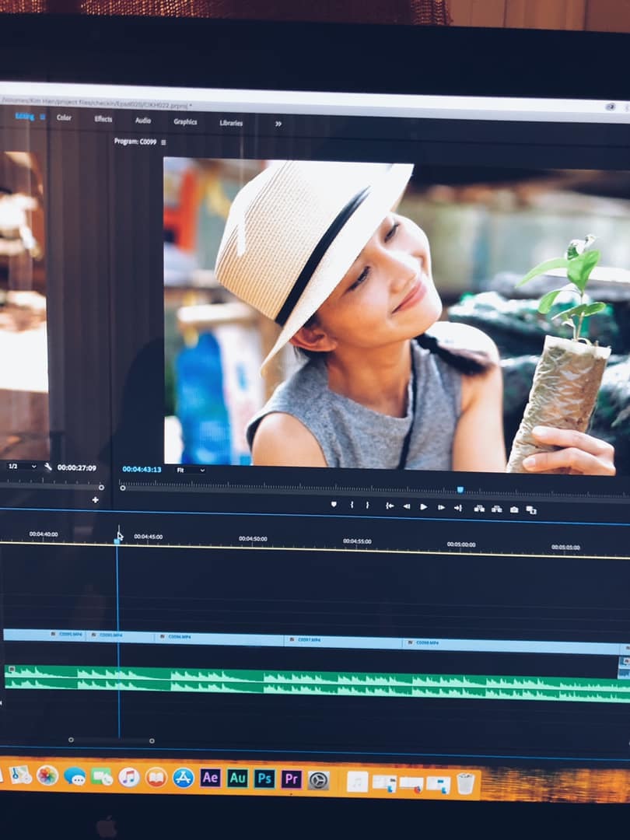Image resolution: width=630 pixels, height=840 pixels.
Task: Click the Step Back one frame button
Action: click(x=406, y=506)
